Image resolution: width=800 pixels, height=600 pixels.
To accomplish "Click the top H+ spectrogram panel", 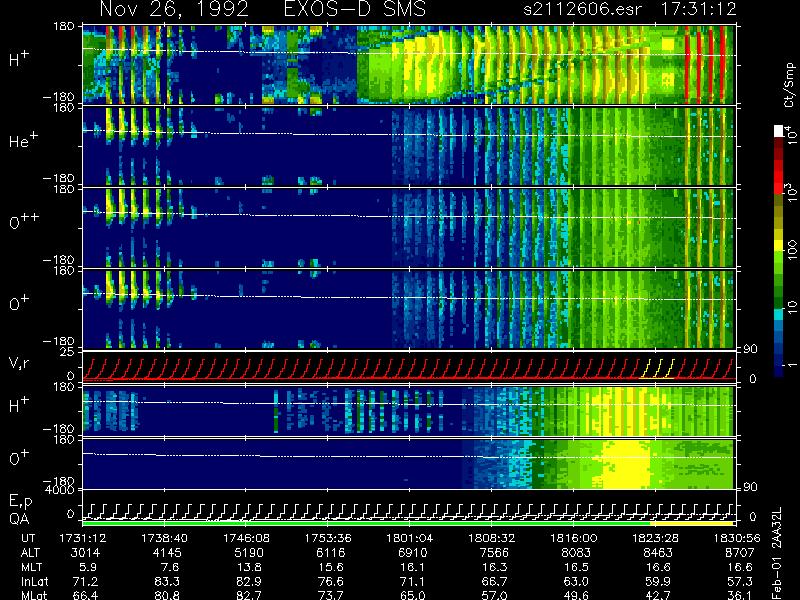I will tap(408, 64).
